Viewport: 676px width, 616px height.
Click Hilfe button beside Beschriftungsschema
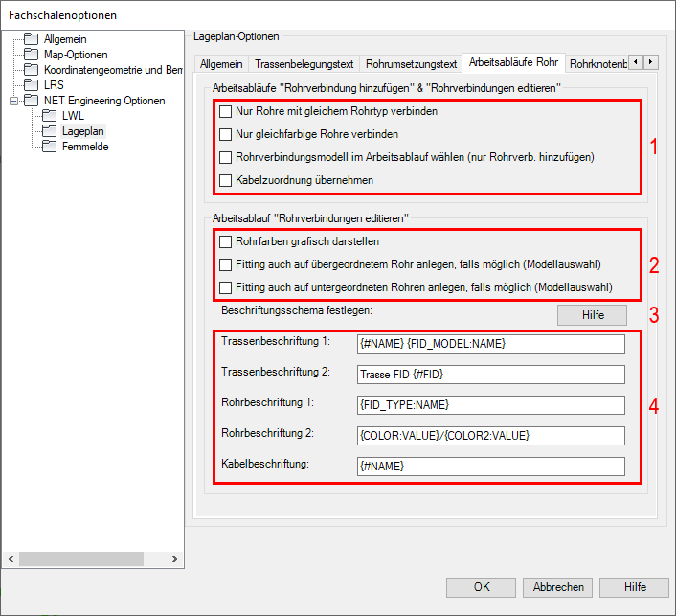(592, 314)
